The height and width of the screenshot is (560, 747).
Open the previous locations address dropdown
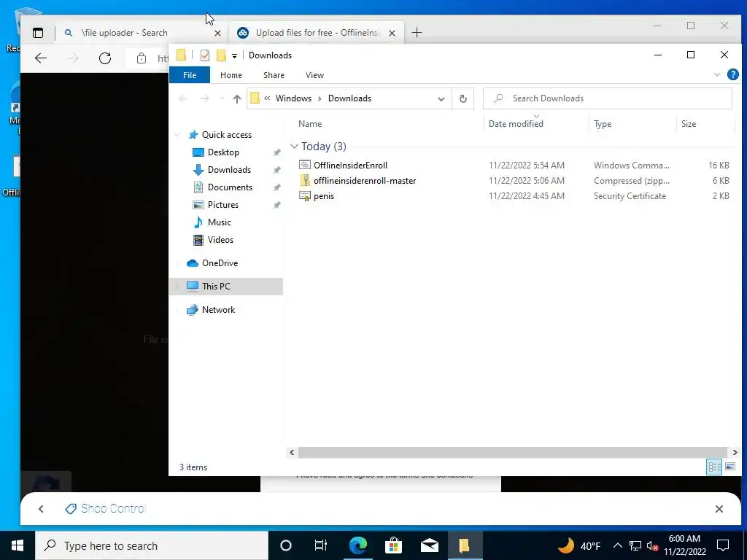(x=441, y=99)
